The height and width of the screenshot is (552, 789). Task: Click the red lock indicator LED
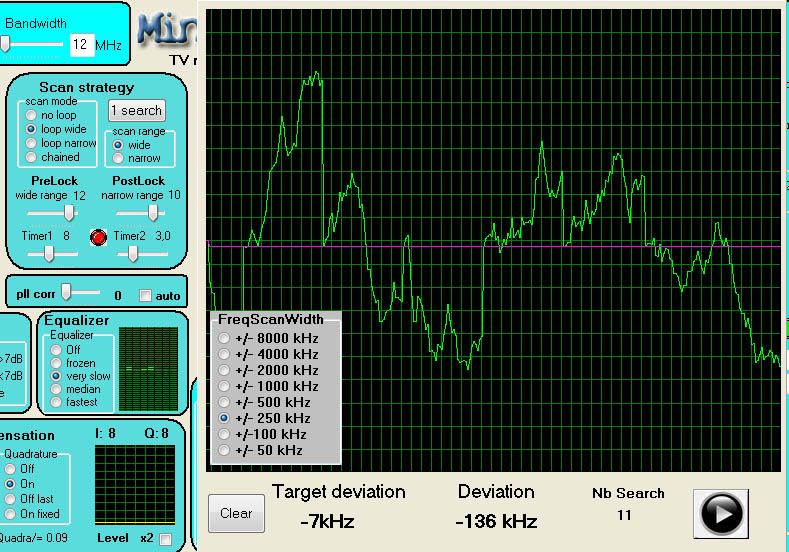tap(98, 237)
